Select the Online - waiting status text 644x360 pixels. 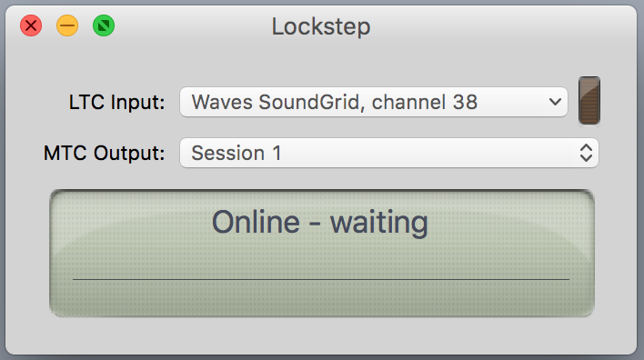click(319, 222)
